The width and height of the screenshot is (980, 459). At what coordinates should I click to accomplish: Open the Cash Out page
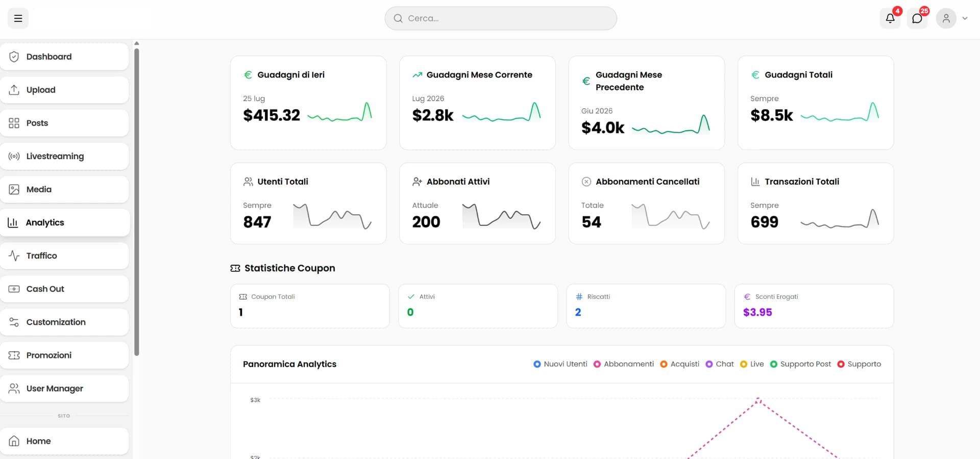tap(64, 289)
